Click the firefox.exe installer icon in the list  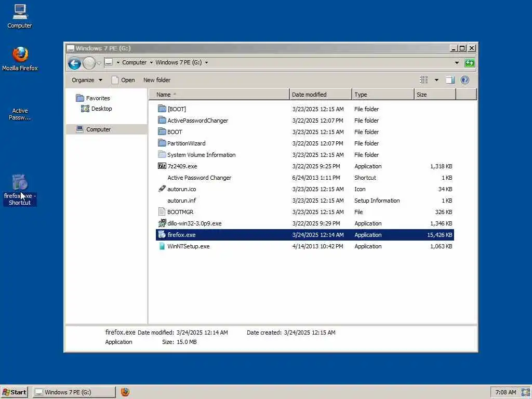pyautogui.click(x=162, y=234)
